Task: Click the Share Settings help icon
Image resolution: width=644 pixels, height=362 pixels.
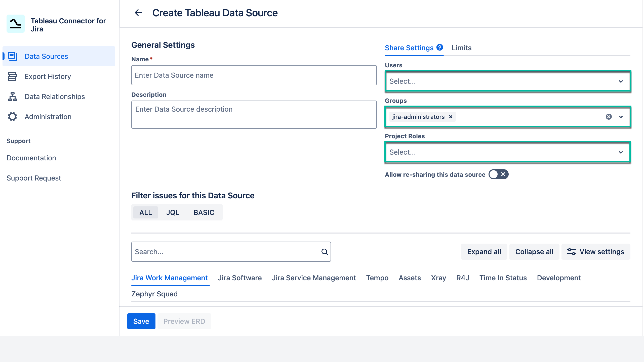Action: click(440, 47)
